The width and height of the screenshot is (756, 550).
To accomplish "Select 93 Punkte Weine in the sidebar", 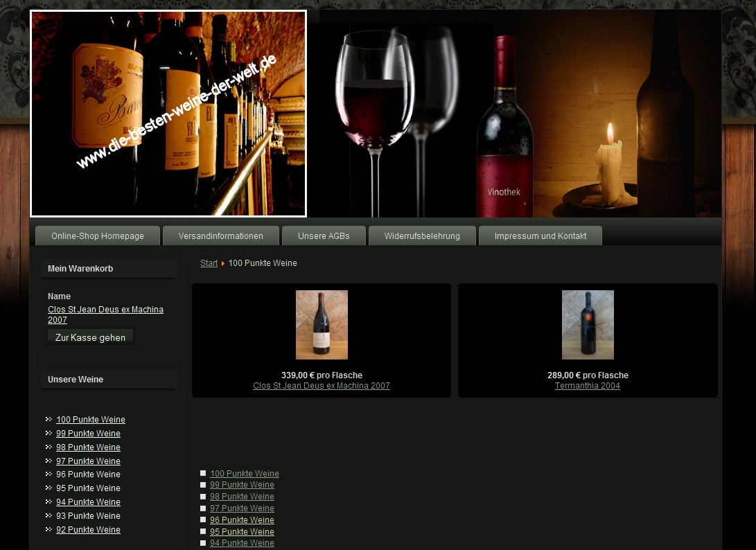I will click(88, 516).
